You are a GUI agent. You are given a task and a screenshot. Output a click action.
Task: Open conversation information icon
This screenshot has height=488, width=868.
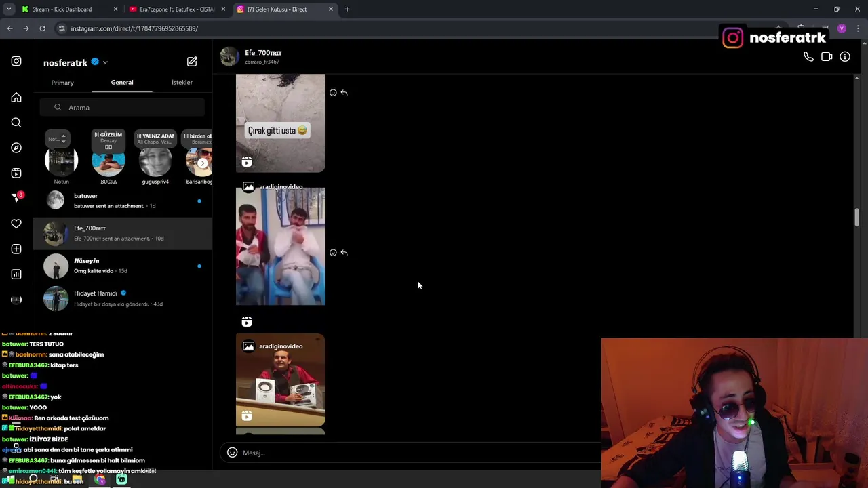click(x=845, y=57)
